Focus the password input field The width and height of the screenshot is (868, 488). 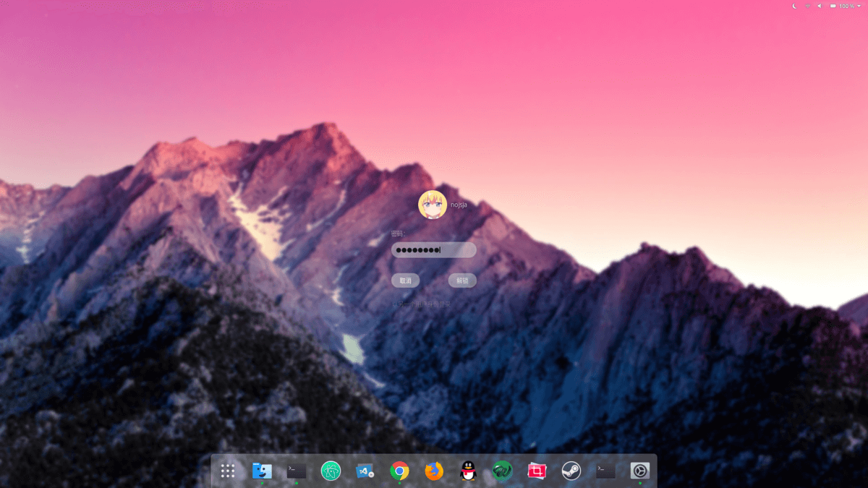[434, 250]
